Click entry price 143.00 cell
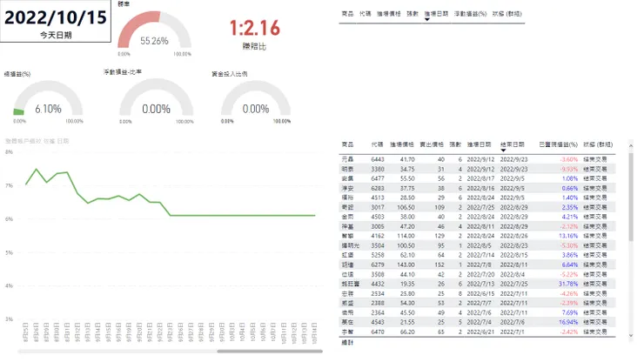The height and width of the screenshot is (362, 644). pos(406,265)
